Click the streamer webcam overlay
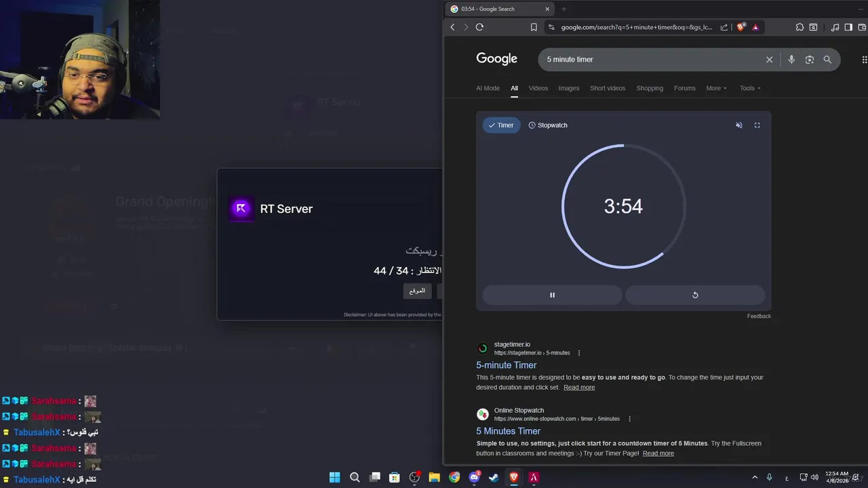 [80, 60]
